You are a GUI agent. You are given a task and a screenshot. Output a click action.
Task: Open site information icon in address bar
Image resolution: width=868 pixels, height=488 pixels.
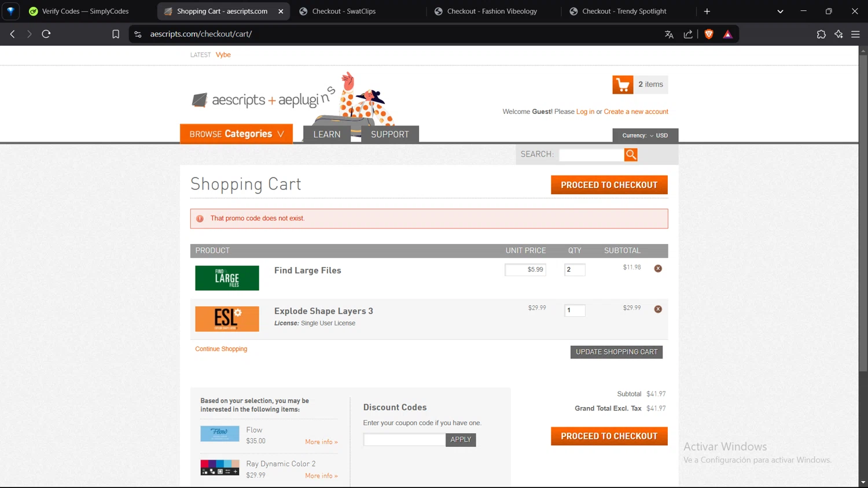138,34
